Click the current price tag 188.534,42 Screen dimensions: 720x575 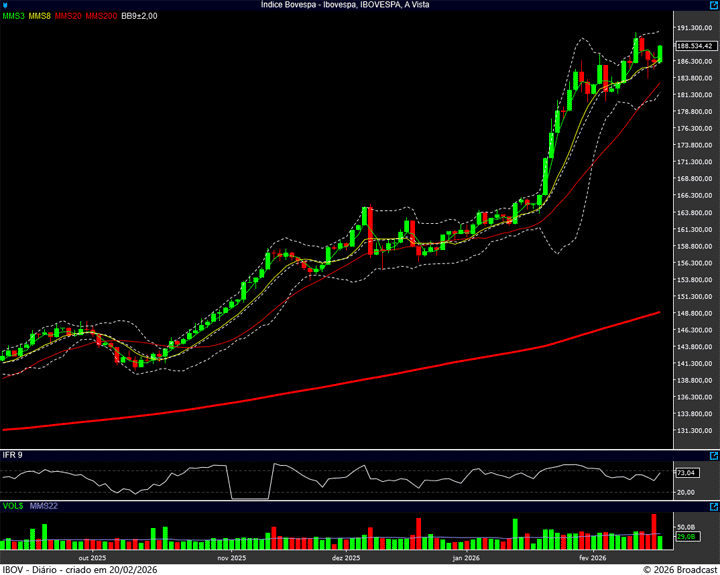click(694, 46)
